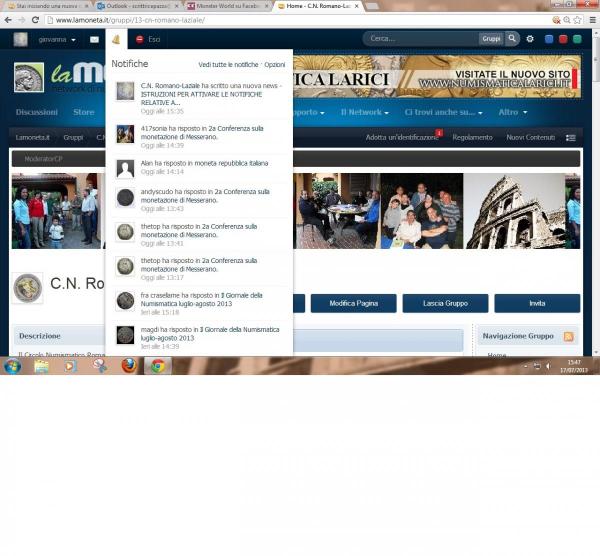Viewport: 600px width, 556px height.
Task: Click the laMoneta coin logo
Action: [29, 78]
